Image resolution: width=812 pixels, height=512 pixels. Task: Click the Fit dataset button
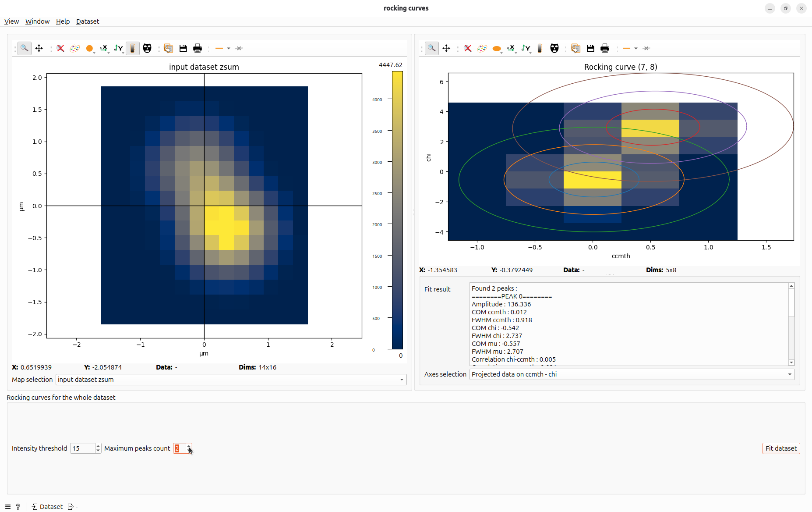coord(781,448)
